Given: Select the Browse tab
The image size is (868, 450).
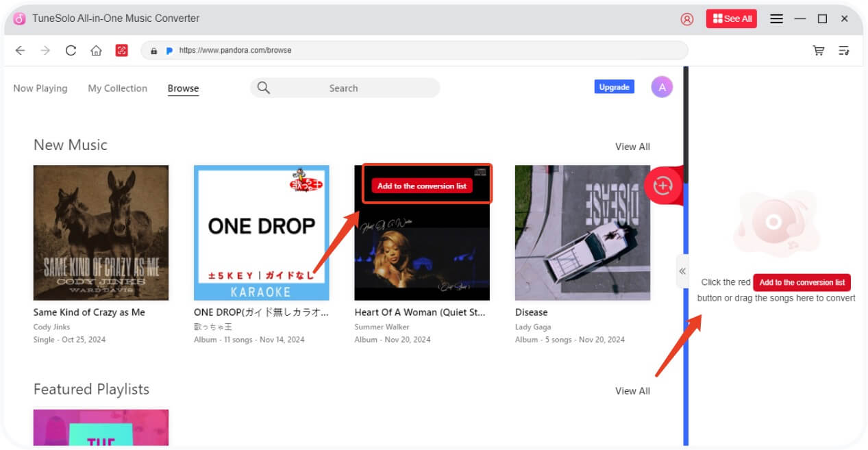Looking at the screenshot, I should point(183,88).
